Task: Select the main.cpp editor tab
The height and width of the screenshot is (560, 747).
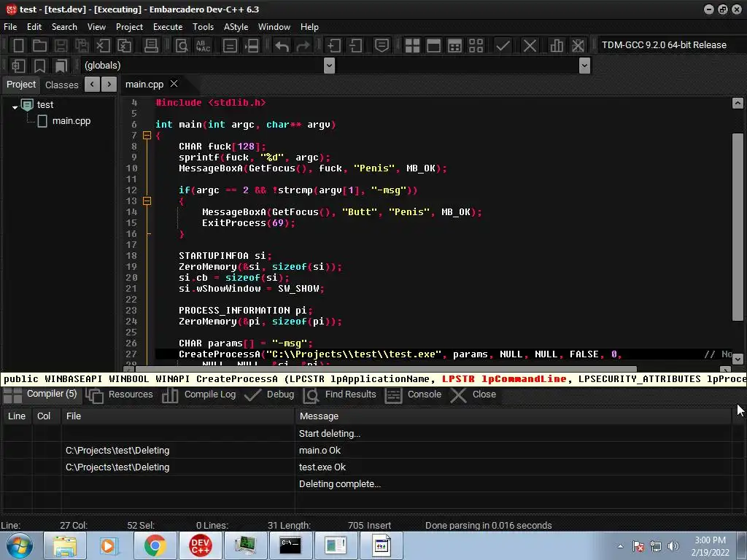Action: click(x=144, y=85)
